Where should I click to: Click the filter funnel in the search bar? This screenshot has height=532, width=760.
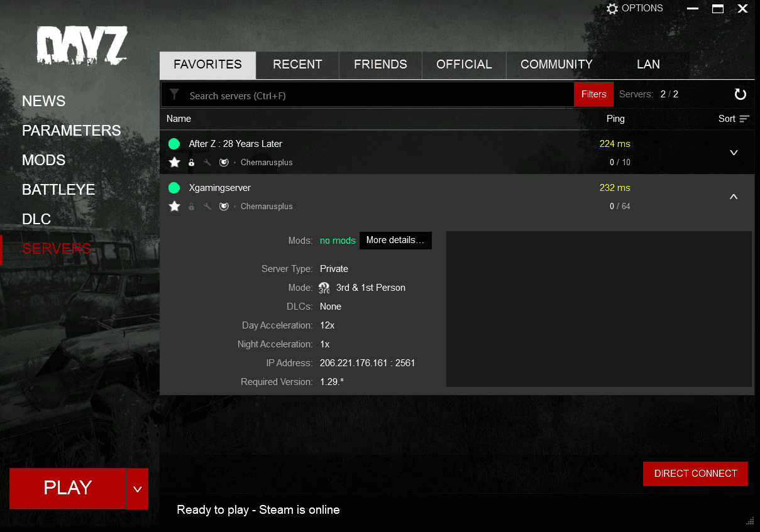(173, 94)
